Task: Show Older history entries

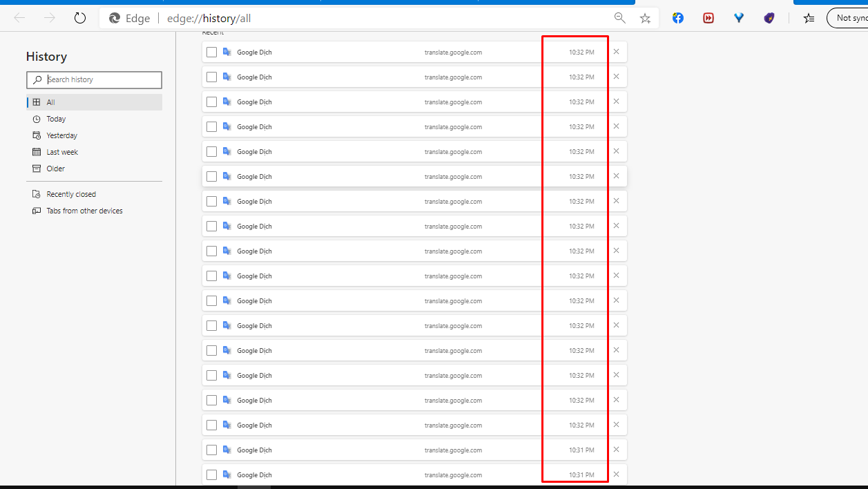Action: click(94, 169)
